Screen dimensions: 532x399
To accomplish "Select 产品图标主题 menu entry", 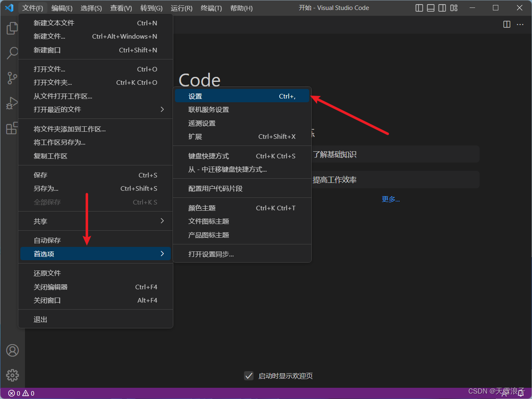I will click(x=242, y=235).
